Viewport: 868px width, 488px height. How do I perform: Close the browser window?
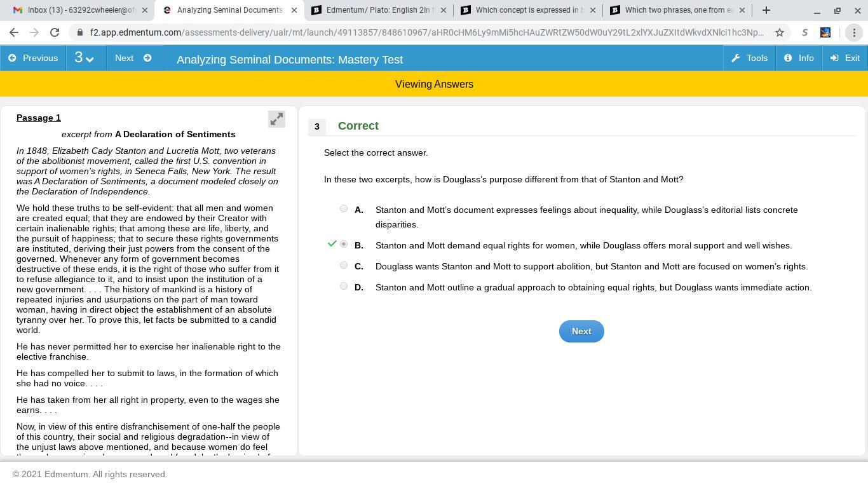tap(857, 10)
